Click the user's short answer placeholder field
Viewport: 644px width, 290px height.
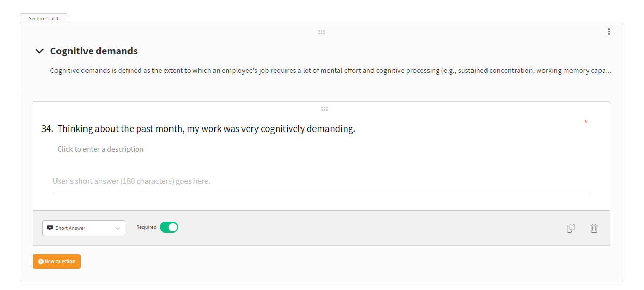tap(321, 182)
